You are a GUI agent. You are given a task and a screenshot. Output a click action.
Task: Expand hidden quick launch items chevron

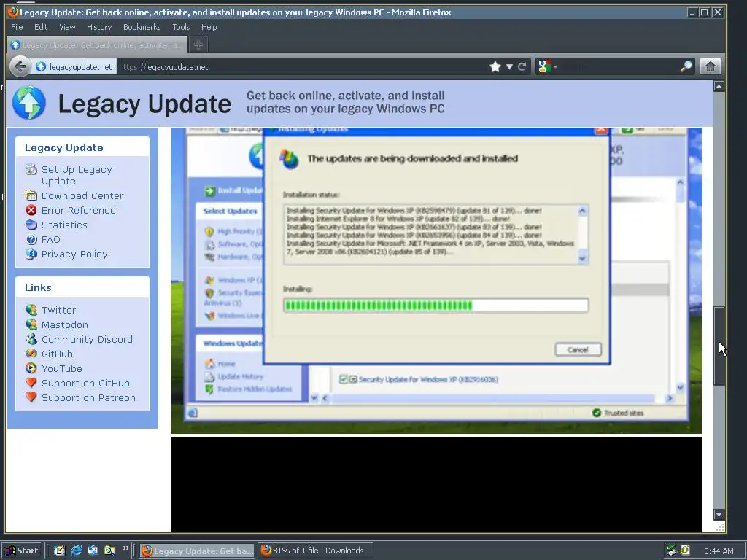coord(125,548)
